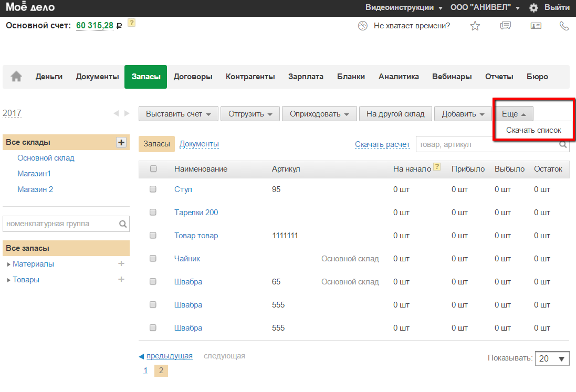Click the Скачать расчет link

click(x=382, y=144)
